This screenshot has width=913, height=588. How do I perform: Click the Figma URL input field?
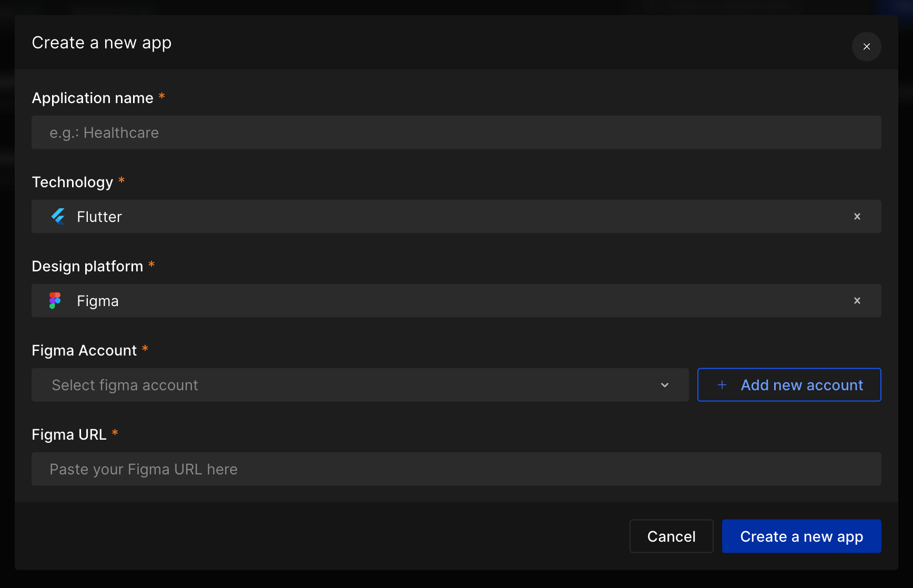click(456, 469)
